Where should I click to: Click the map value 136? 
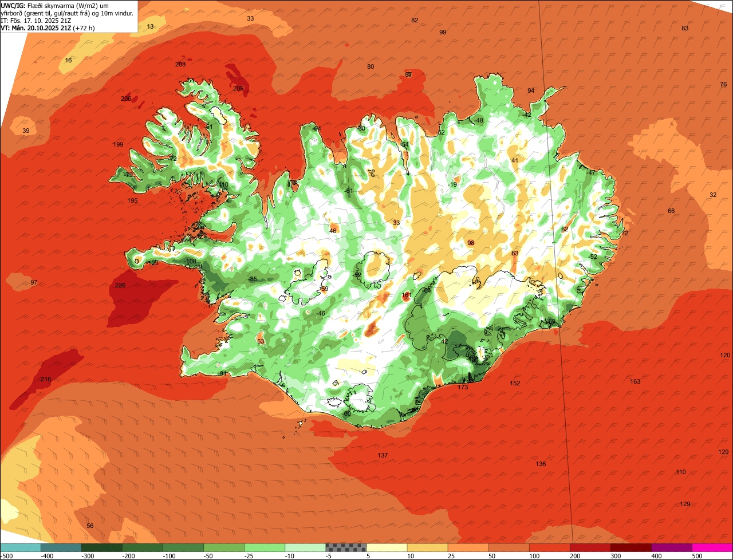tap(541, 464)
